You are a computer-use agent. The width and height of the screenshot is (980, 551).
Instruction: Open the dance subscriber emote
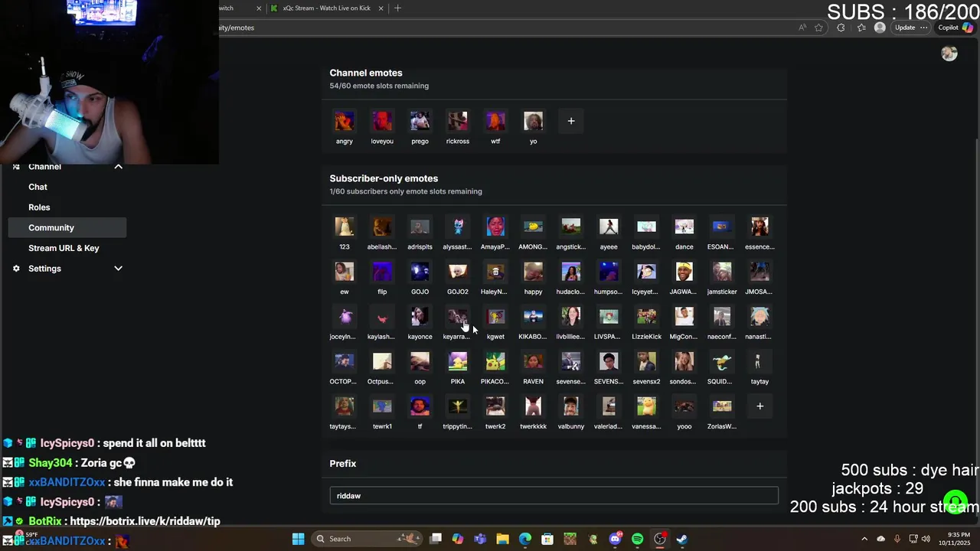pos(684,227)
